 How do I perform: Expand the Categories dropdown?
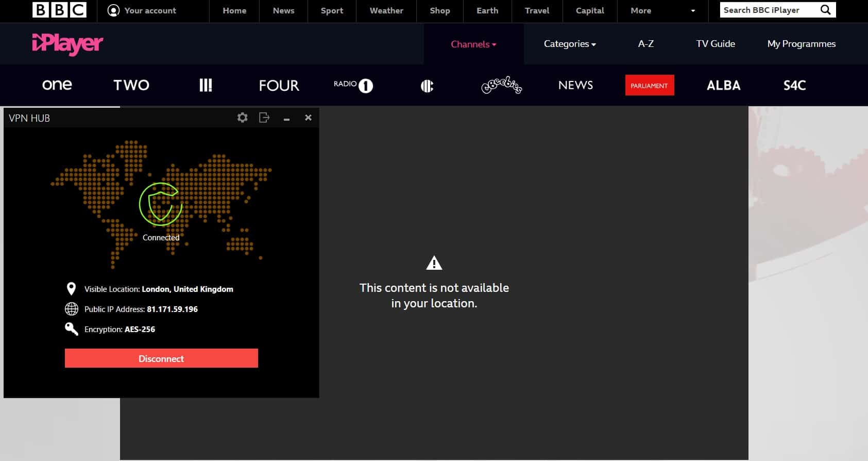(570, 44)
